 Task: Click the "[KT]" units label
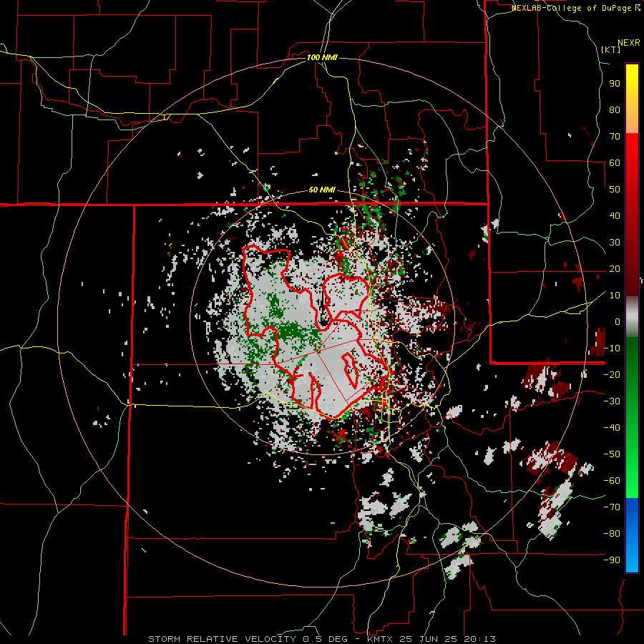coord(610,49)
